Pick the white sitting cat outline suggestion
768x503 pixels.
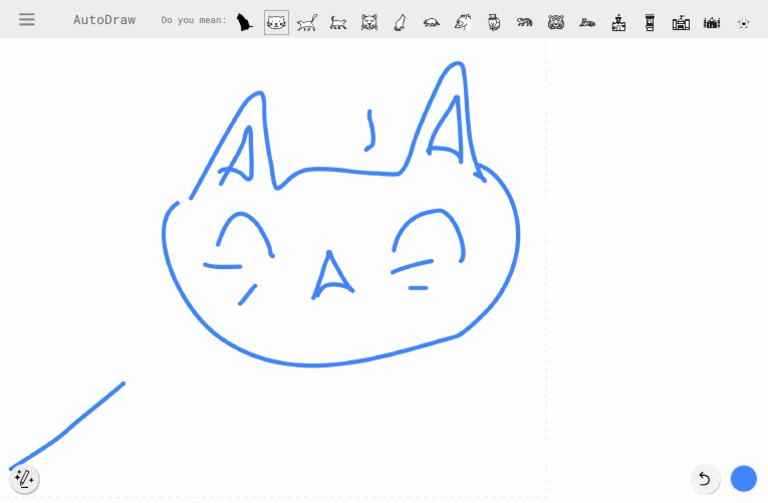[x=400, y=23]
